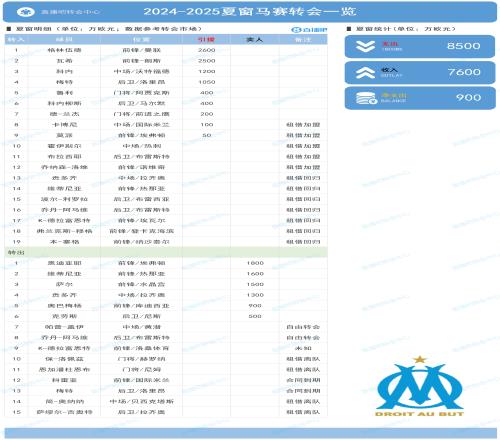500x440 pixels.
Task: Select the 7600 income card
Action: click(420, 72)
